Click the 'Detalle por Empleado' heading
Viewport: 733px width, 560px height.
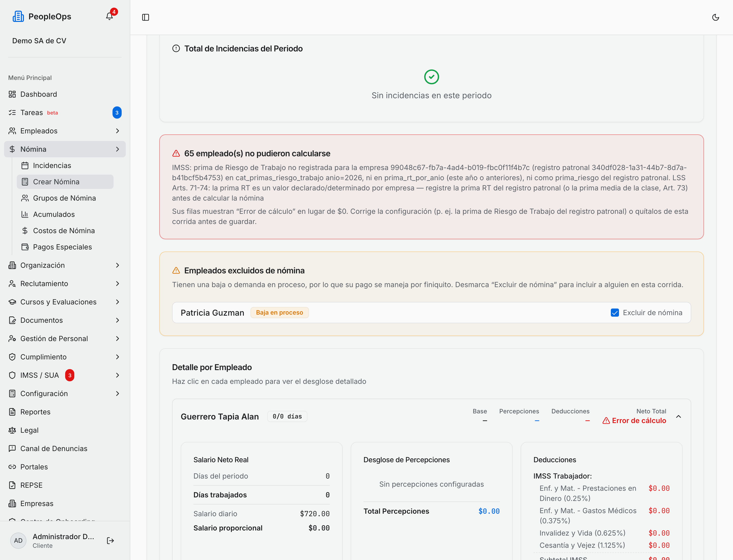click(212, 367)
